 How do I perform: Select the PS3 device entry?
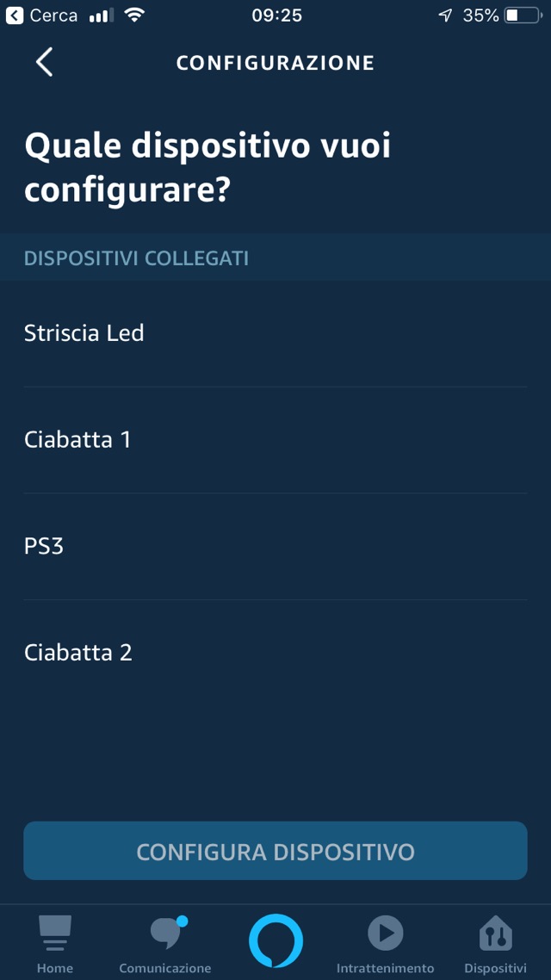pos(44,546)
